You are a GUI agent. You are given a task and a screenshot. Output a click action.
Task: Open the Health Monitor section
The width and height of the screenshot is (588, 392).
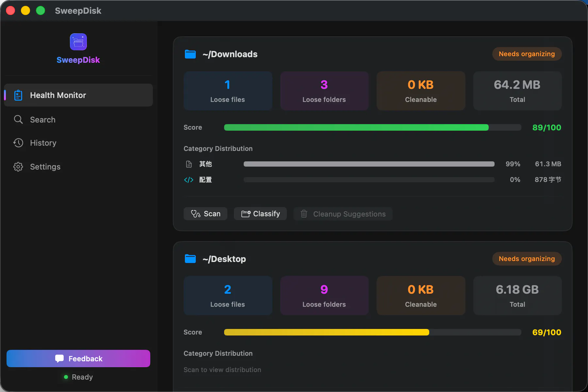click(78, 95)
